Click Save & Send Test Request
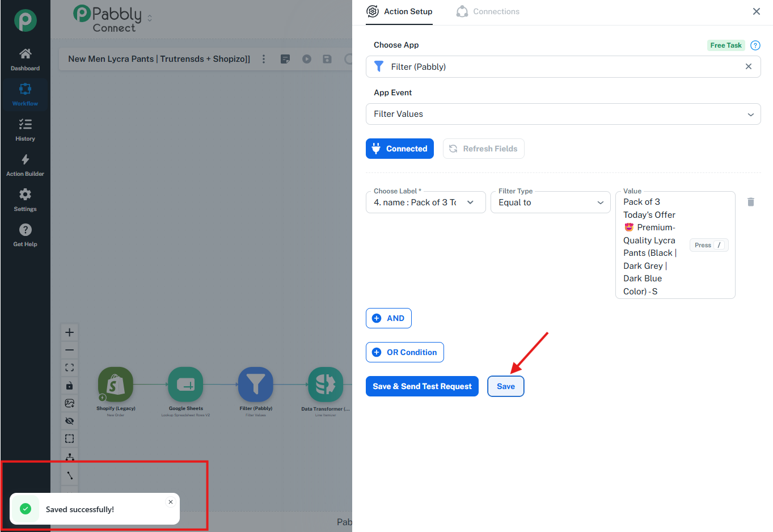Image resolution: width=773 pixels, height=532 pixels. 423,386
